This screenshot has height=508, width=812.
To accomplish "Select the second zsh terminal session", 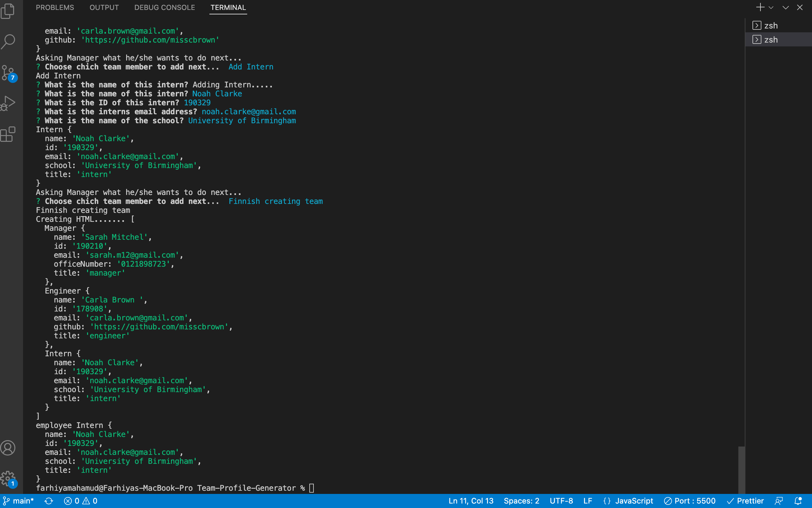I will 771,39.
